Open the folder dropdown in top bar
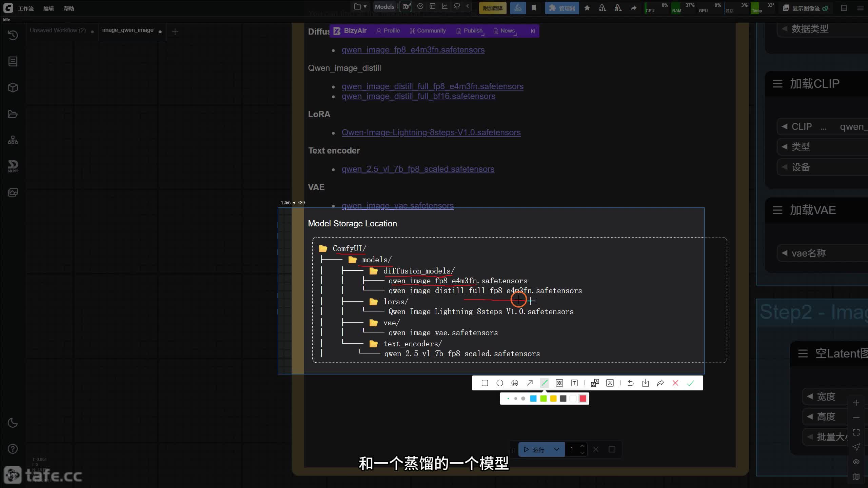868x488 pixels. tap(360, 6)
